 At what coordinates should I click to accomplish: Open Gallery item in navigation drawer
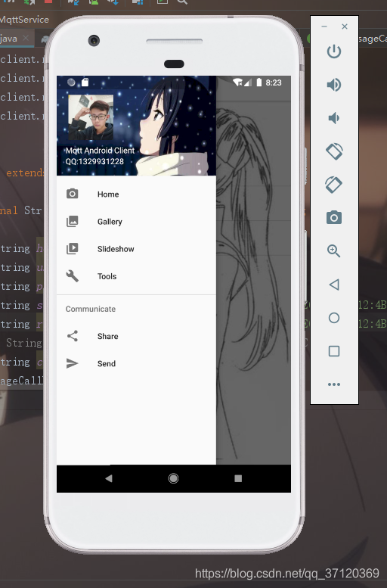tap(136, 222)
